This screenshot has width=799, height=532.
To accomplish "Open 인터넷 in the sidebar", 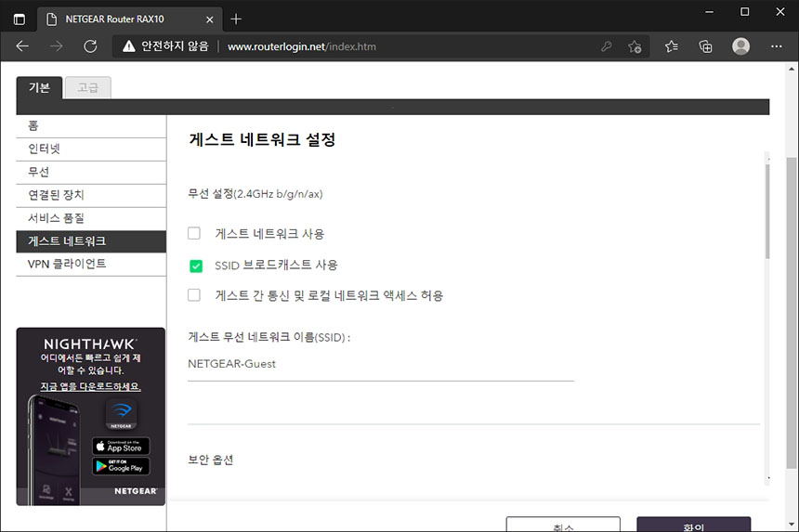I will 91,149.
